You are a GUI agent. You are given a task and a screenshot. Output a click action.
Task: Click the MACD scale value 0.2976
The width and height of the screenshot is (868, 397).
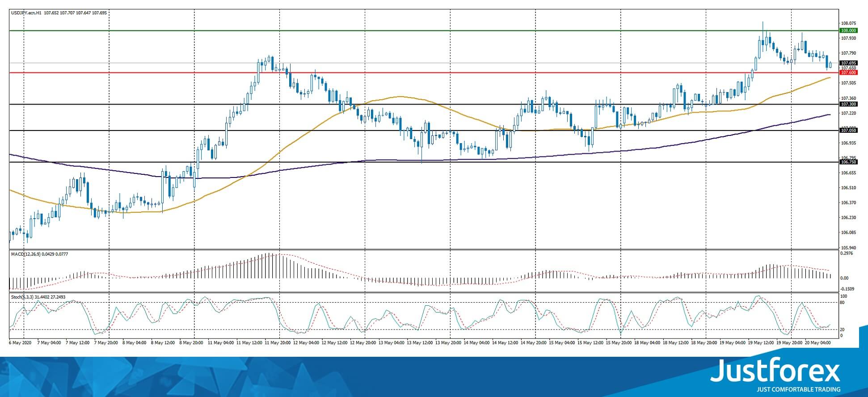tap(847, 254)
